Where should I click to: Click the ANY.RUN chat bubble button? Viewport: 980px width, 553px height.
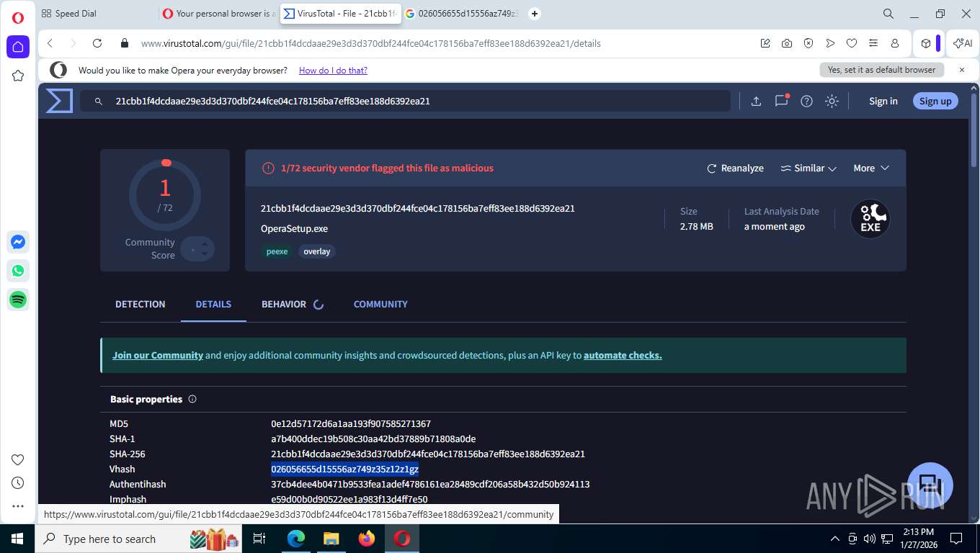tap(930, 485)
